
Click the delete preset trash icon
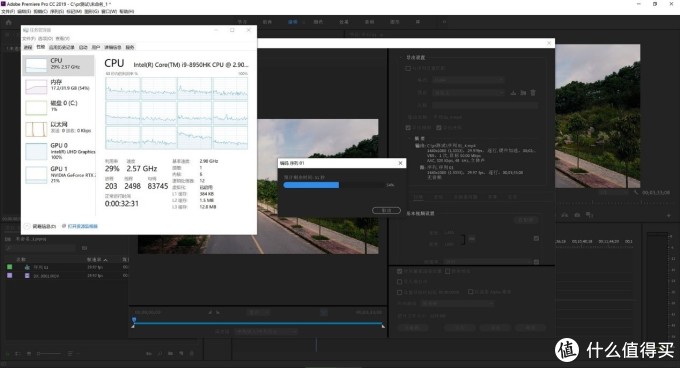click(x=533, y=93)
